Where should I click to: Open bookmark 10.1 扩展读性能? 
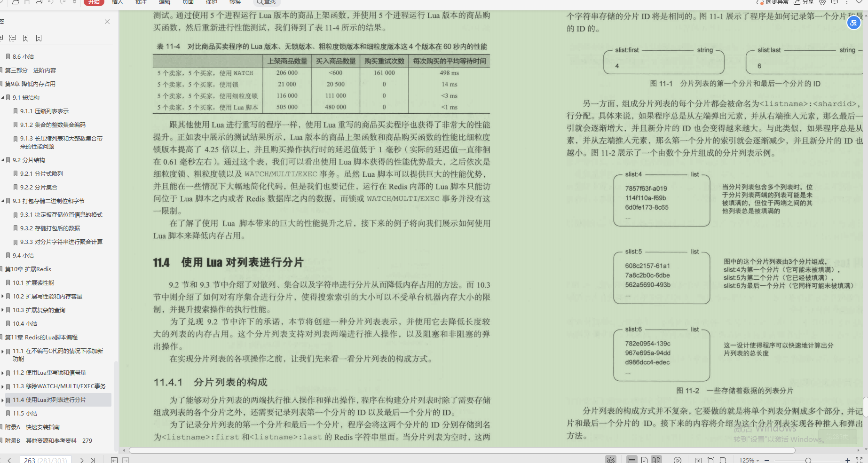point(33,283)
